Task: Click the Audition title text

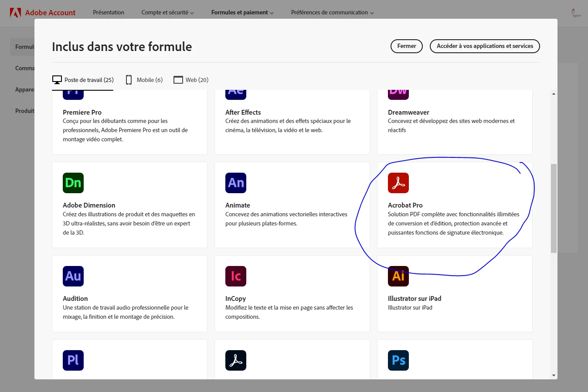Action: tap(75, 298)
